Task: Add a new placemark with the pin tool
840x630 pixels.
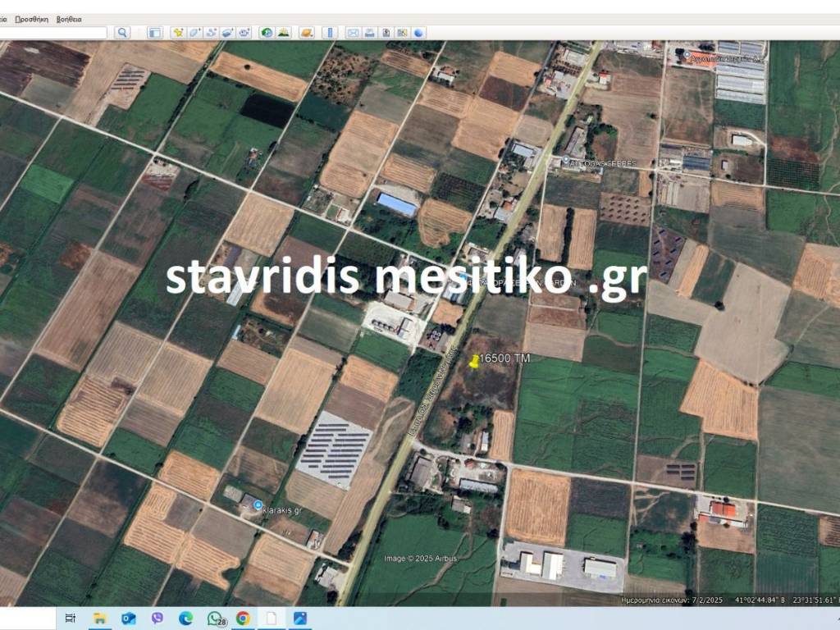Action: 178,33
